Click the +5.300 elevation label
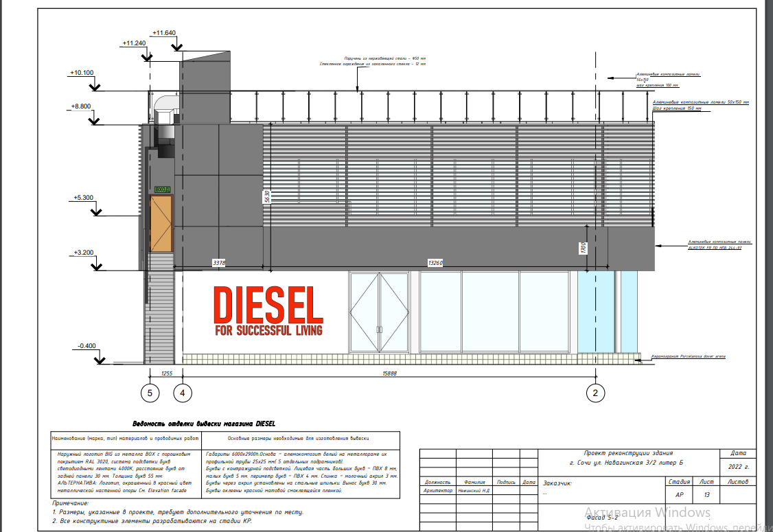Image resolution: width=773 pixels, height=532 pixels. [83, 198]
